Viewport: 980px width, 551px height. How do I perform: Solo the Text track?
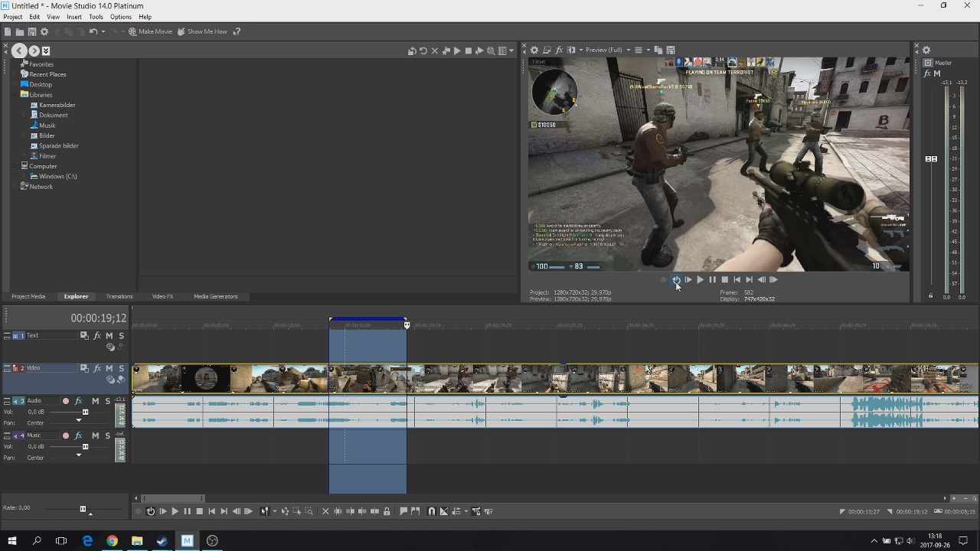pyautogui.click(x=121, y=336)
